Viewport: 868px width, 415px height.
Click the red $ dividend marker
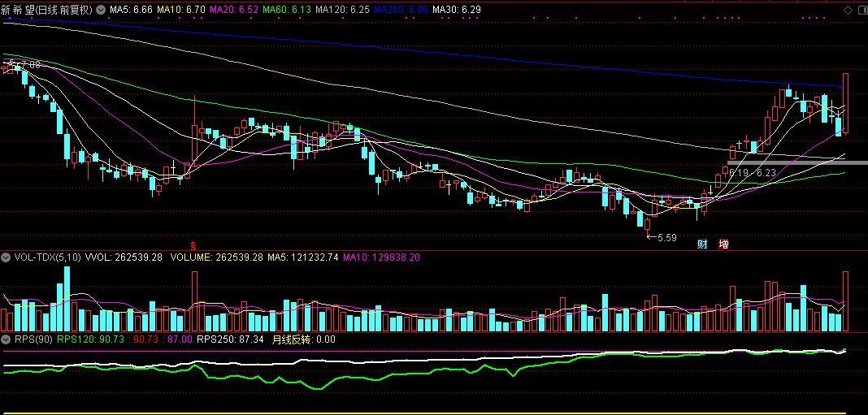pos(193,245)
